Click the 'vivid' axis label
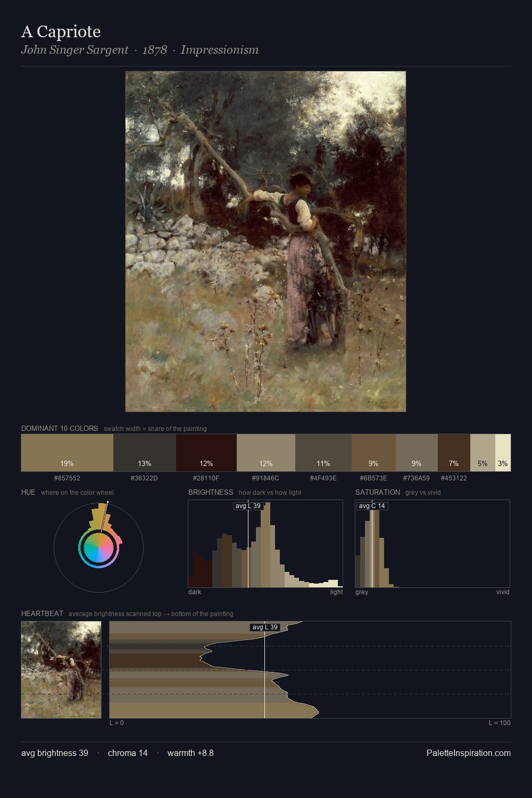Image resolution: width=532 pixels, height=798 pixels. point(503,592)
